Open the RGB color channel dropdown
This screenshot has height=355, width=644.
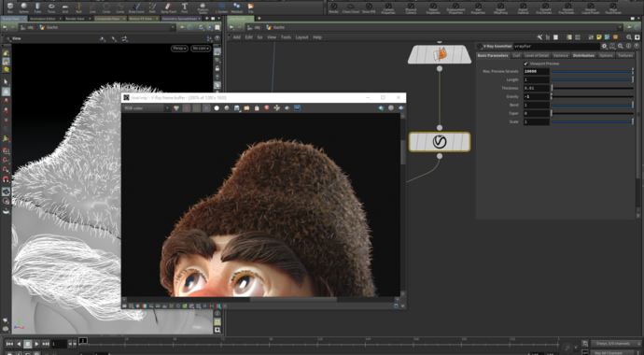[x=147, y=108]
